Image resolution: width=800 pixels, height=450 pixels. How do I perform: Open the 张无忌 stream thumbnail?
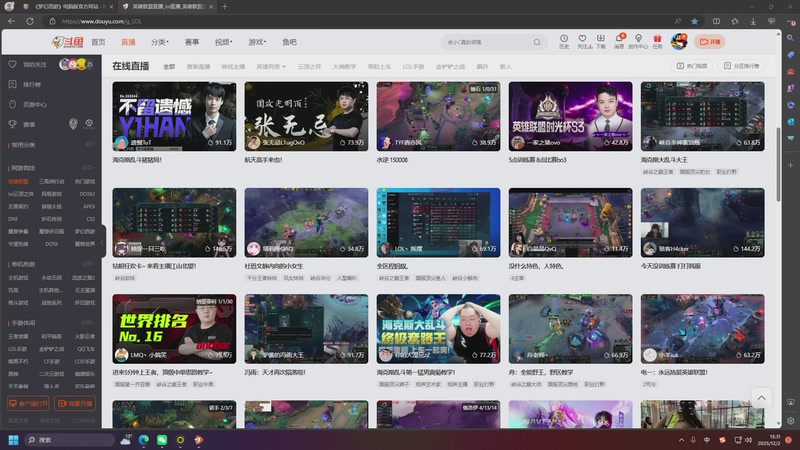[306, 116]
